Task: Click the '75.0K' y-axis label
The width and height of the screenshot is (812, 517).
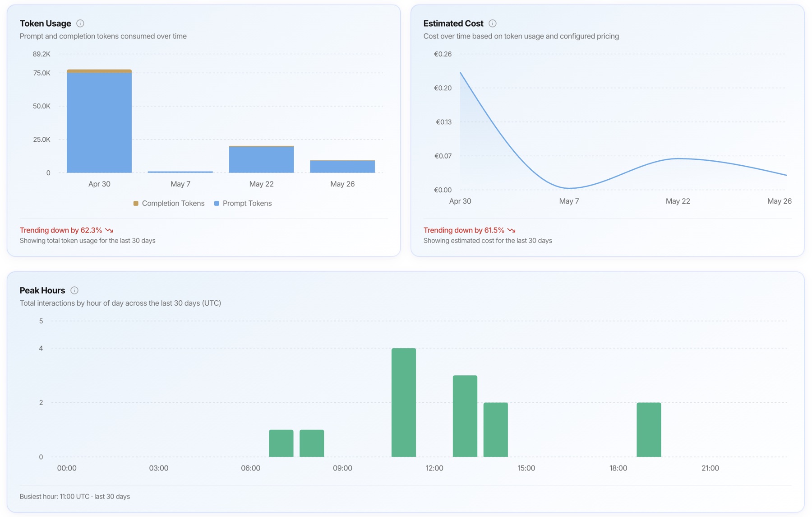Action: click(42, 73)
